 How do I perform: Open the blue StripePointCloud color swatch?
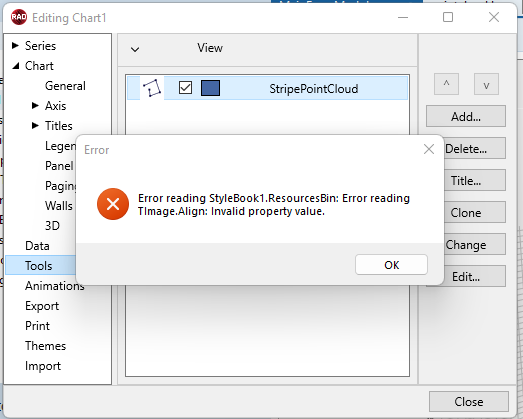tap(210, 88)
